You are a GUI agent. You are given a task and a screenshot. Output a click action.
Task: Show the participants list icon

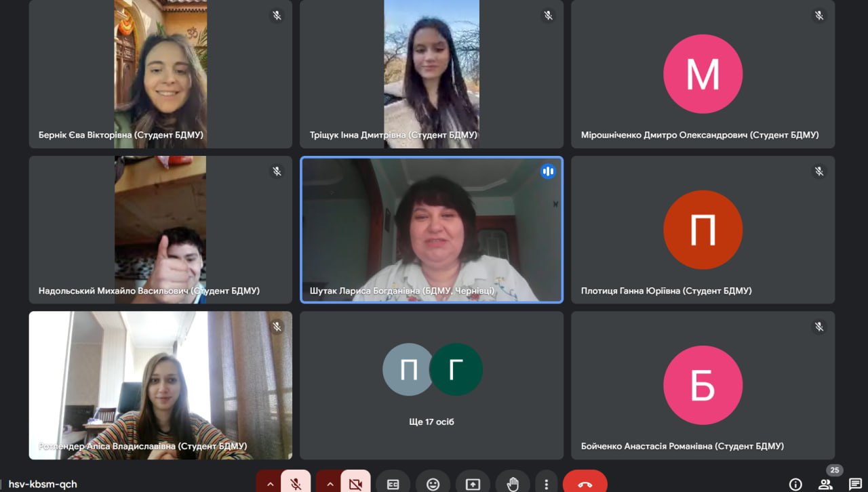[825, 484]
